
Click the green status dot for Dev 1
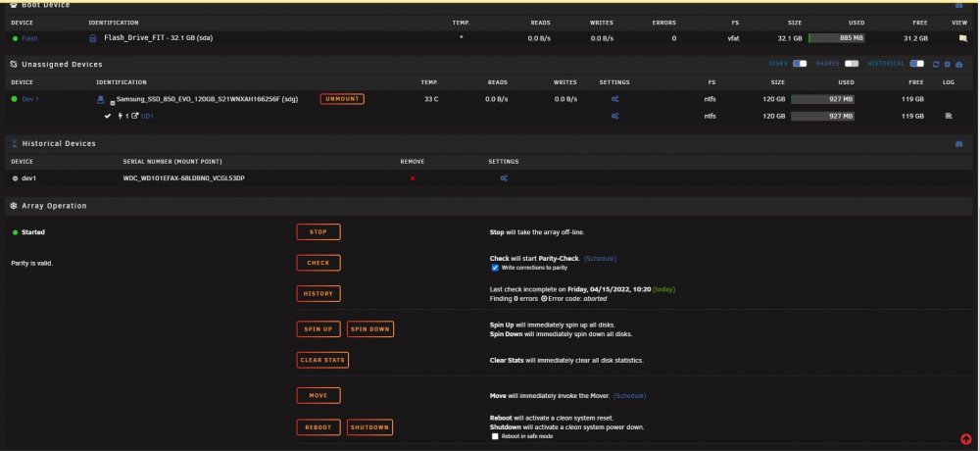15,99
